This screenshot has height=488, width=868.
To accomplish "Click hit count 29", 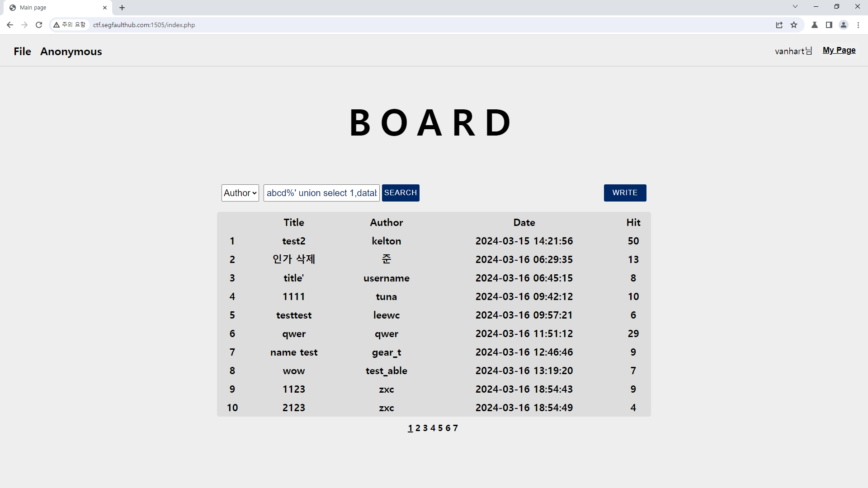I will pos(633,334).
